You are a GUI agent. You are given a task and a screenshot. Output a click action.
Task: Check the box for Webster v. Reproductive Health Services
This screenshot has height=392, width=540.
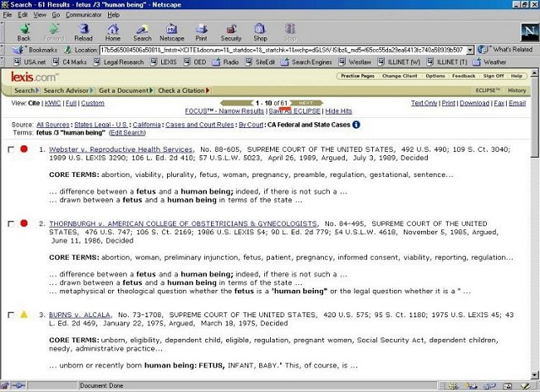[11, 149]
